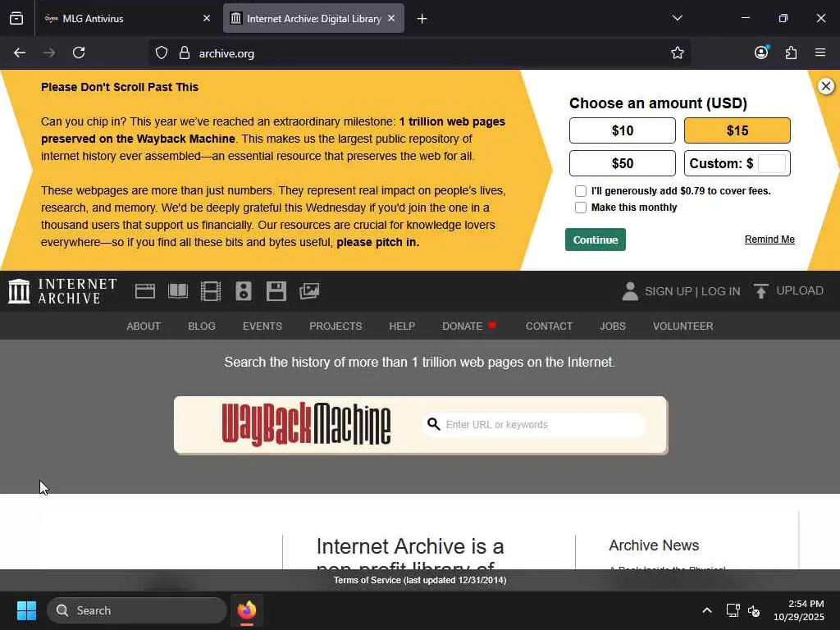Open the Terms of Service notice
840x630 pixels.
(420, 580)
